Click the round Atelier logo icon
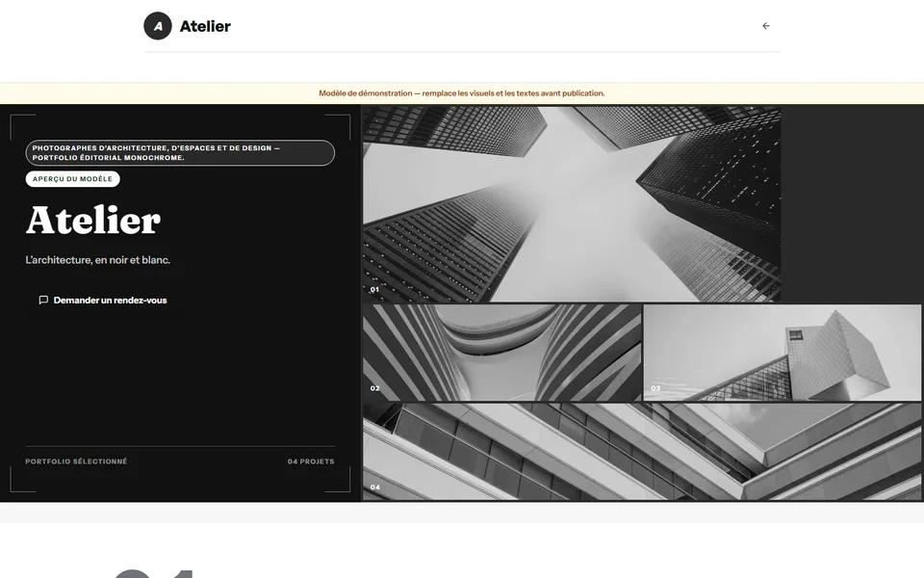This screenshot has width=924, height=578. (x=158, y=26)
